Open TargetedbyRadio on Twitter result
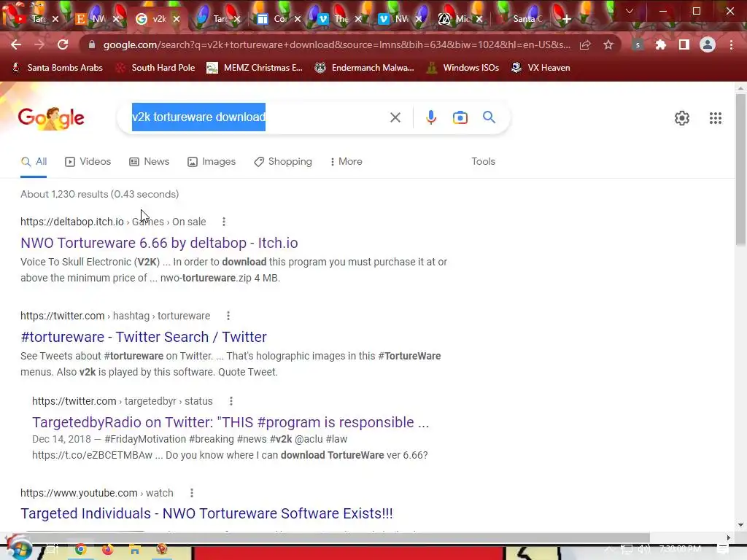 [231, 422]
